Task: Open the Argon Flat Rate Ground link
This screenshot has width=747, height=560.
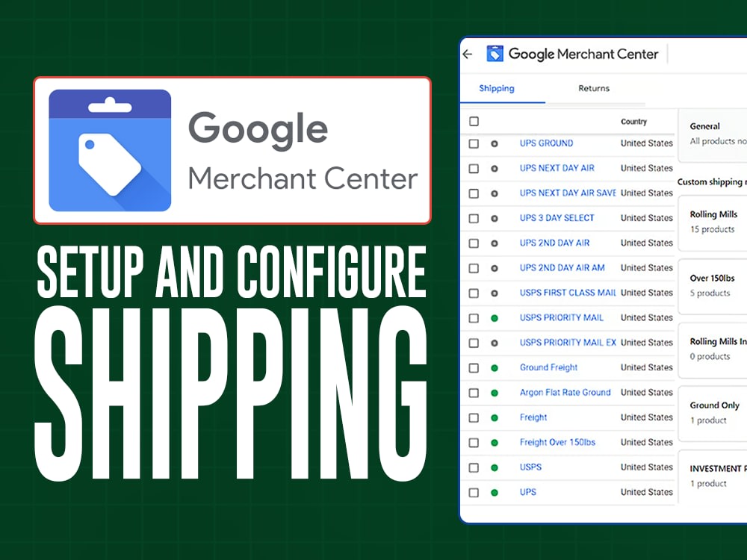Action: (x=565, y=393)
